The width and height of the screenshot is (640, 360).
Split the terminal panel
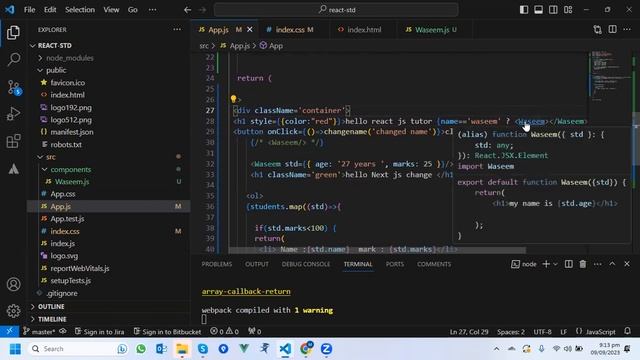point(569,264)
